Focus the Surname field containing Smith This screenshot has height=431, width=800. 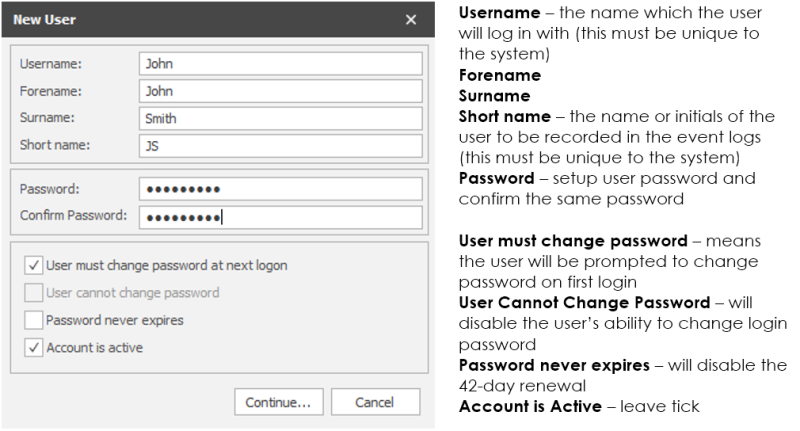pyautogui.click(x=280, y=118)
